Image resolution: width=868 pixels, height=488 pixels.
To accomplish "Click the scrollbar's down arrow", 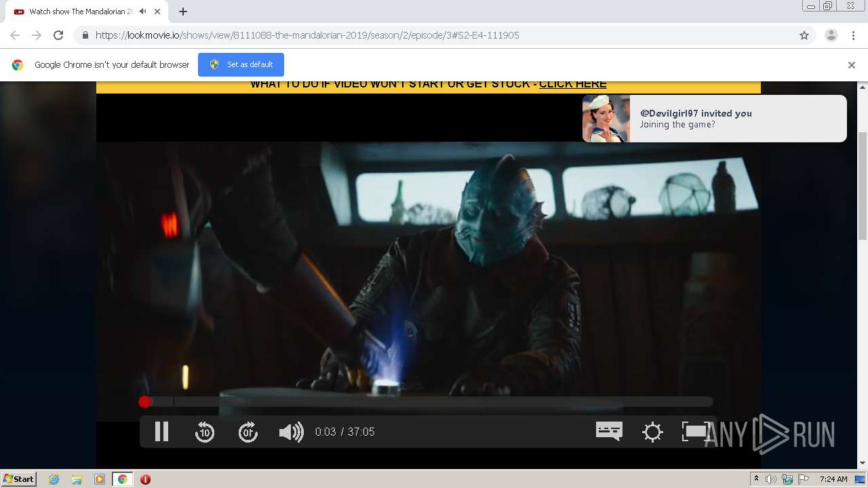I will click(863, 464).
